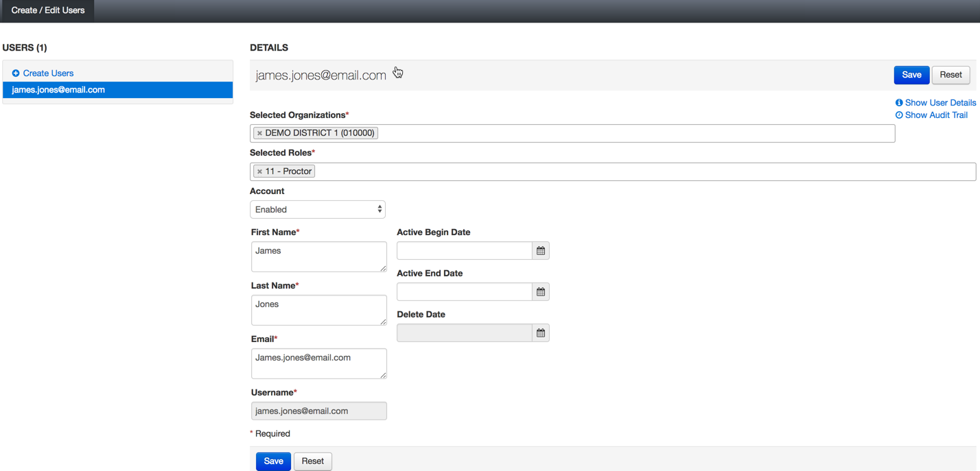
Task: Click the Delete Date input
Action: [465, 333]
